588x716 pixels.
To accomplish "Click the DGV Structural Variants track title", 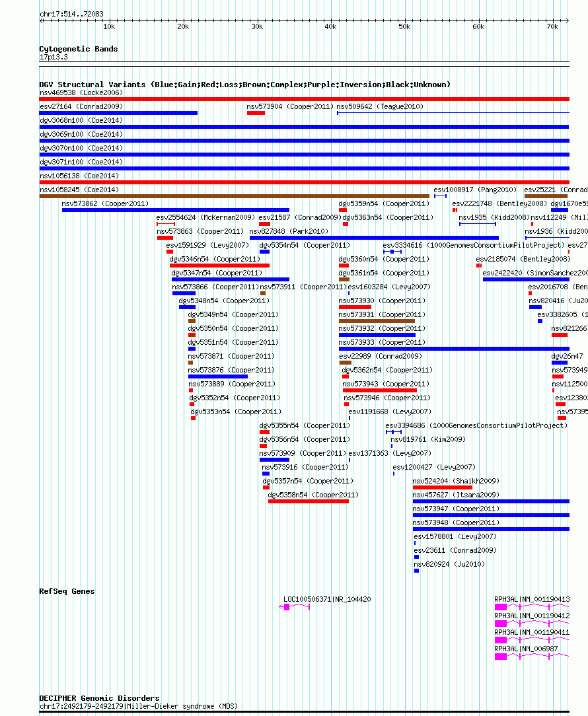I will [245, 85].
